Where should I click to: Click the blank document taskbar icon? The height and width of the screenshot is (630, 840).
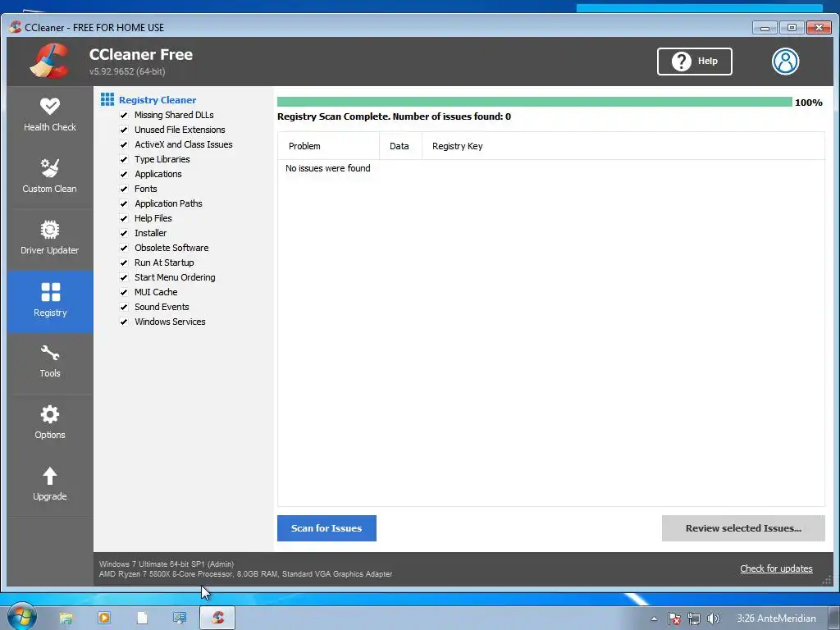tap(142, 618)
